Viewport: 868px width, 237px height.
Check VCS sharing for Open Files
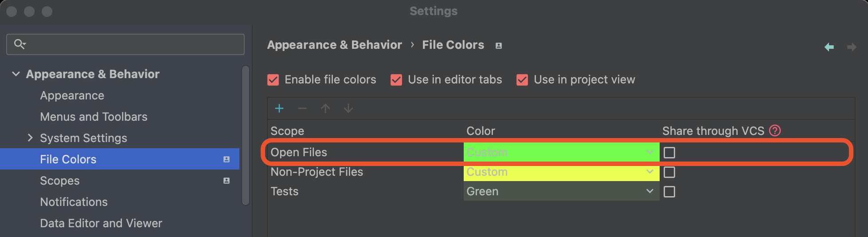click(669, 153)
